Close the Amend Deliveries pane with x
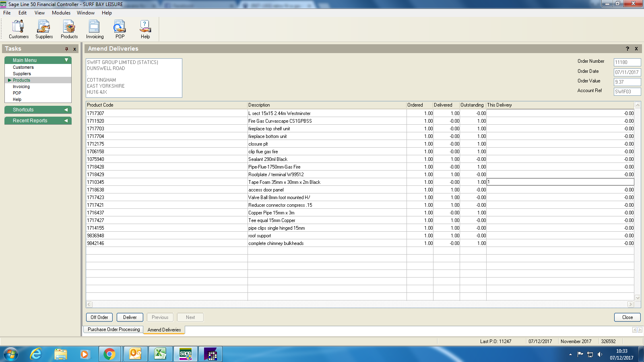 (x=636, y=49)
